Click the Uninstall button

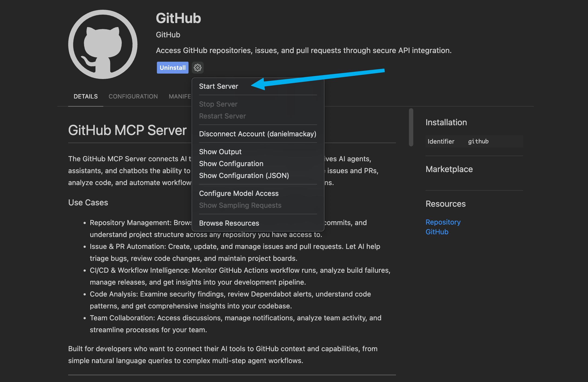(x=172, y=68)
